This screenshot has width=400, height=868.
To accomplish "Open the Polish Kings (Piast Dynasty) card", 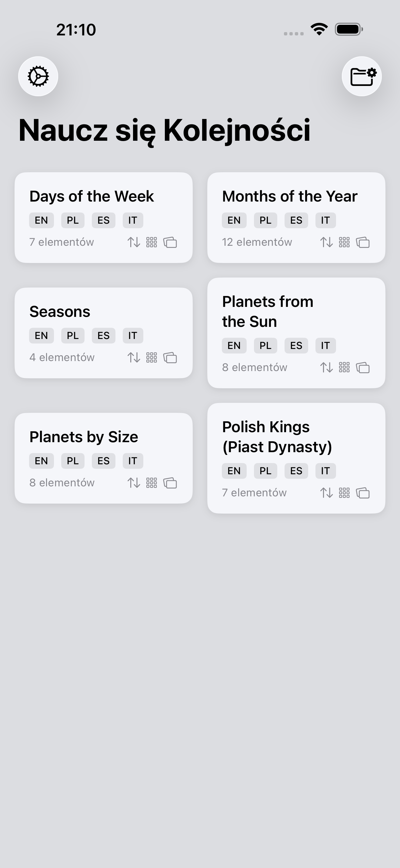I will click(x=277, y=437).
